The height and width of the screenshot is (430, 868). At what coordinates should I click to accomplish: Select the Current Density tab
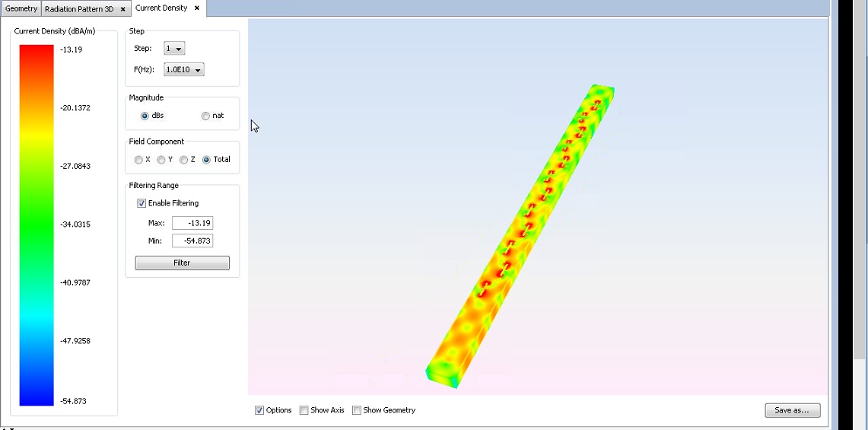click(161, 8)
